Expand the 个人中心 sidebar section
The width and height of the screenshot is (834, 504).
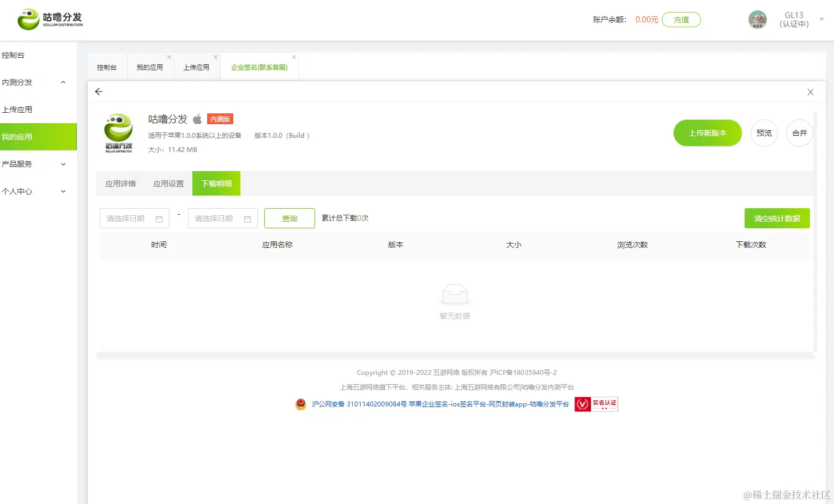[x=38, y=191]
